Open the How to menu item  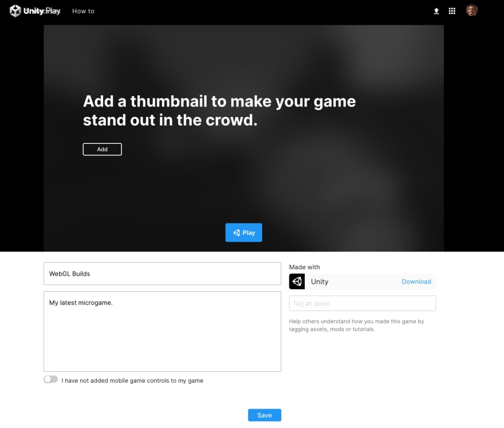[x=83, y=11]
